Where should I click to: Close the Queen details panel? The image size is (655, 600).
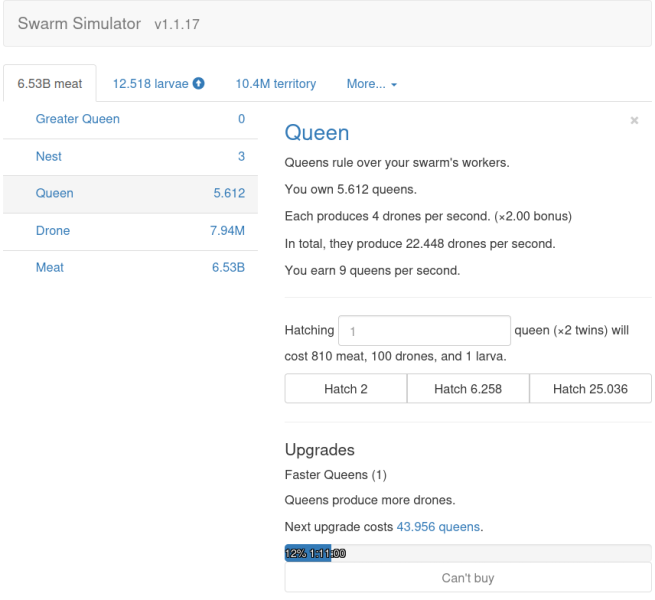tap(634, 120)
